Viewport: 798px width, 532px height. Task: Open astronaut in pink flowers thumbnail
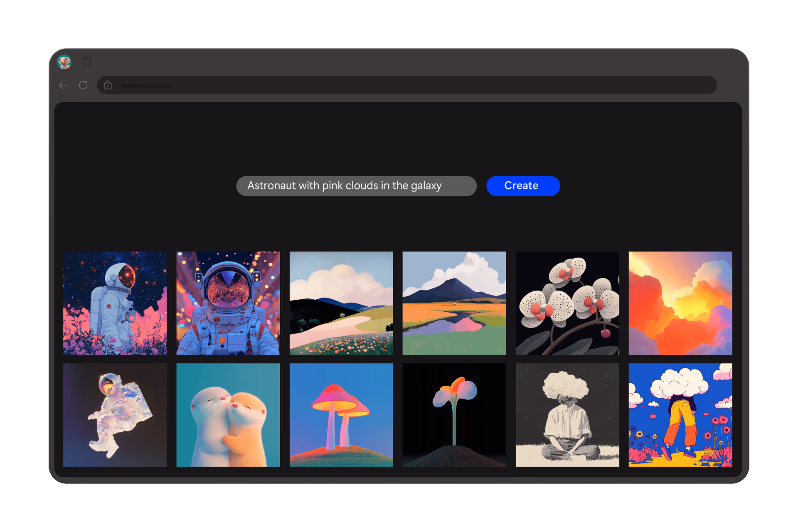[x=115, y=303]
